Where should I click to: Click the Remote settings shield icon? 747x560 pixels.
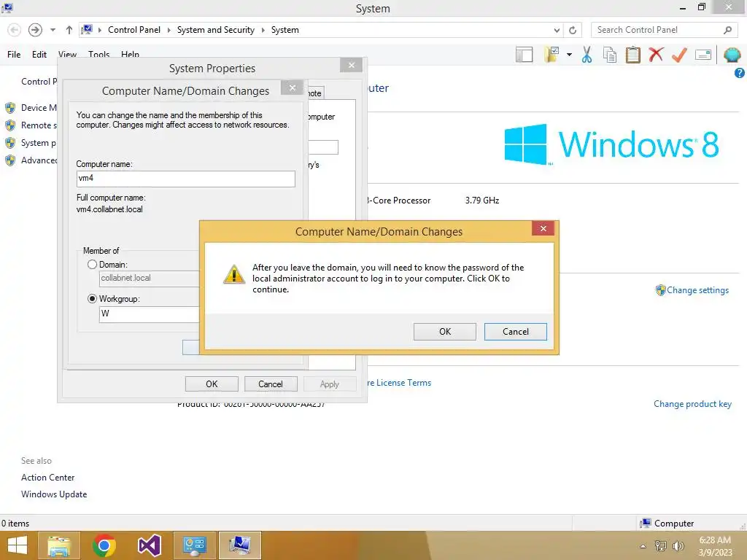pos(10,125)
